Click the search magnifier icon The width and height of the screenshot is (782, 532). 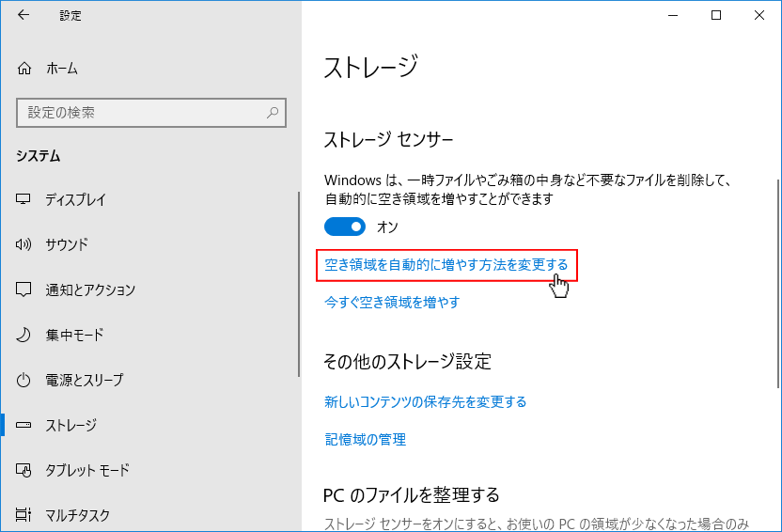pyautogui.click(x=273, y=113)
